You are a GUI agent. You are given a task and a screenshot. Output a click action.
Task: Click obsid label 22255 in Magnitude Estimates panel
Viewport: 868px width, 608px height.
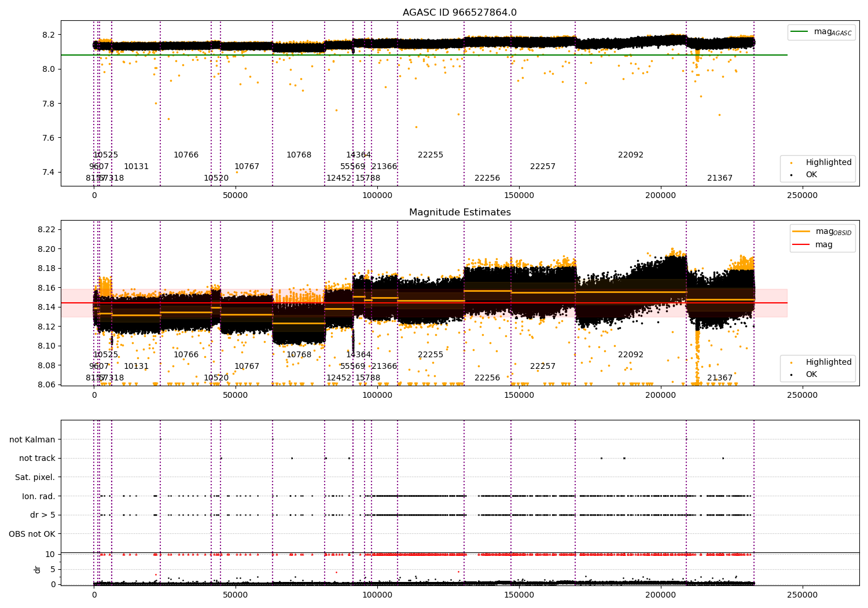[431, 355]
